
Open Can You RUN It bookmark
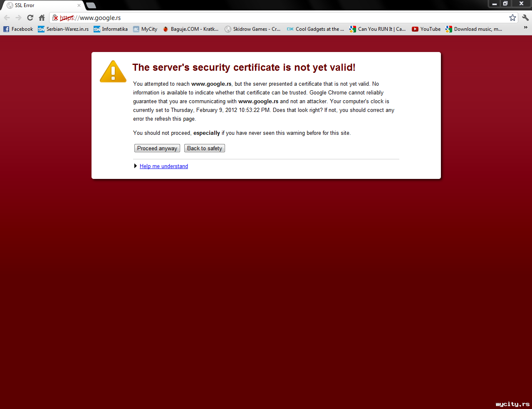click(377, 29)
